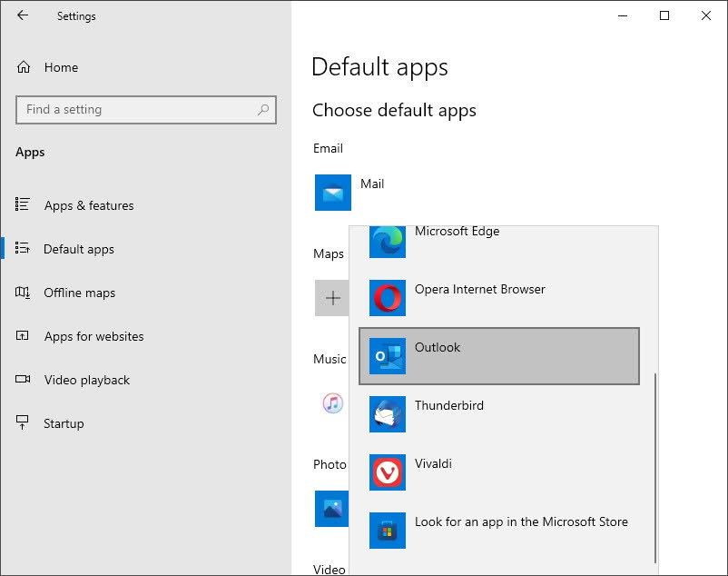Choose the Thunderbird icon

pos(388,414)
